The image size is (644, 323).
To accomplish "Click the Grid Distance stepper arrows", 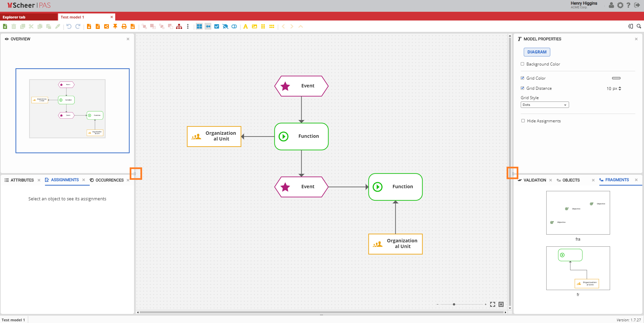I will tap(620, 88).
